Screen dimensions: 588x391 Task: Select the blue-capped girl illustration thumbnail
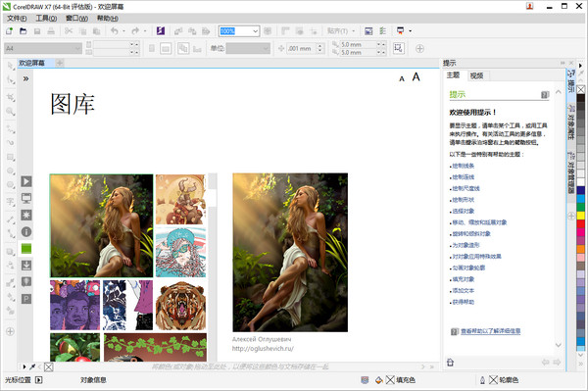tap(180, 252)
